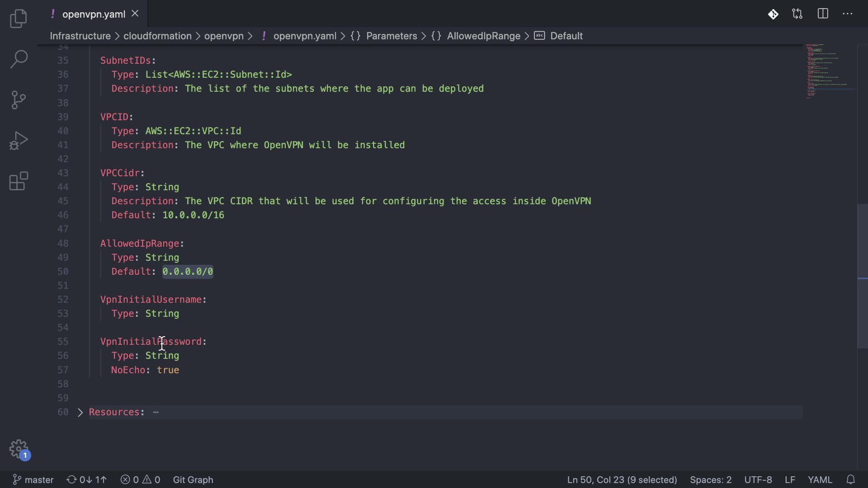Open changes compare icon in toolbar
The image size is (868, 488).
click(797, 14)
